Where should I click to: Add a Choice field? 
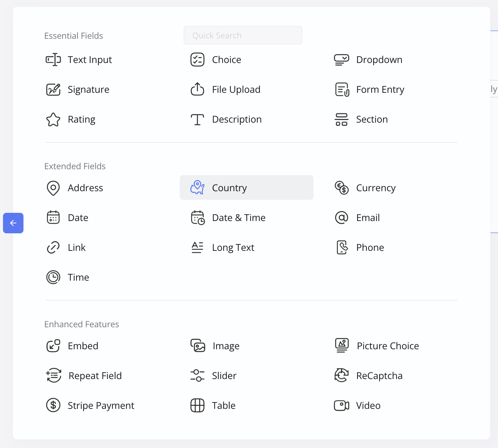(x=226, y=60)
